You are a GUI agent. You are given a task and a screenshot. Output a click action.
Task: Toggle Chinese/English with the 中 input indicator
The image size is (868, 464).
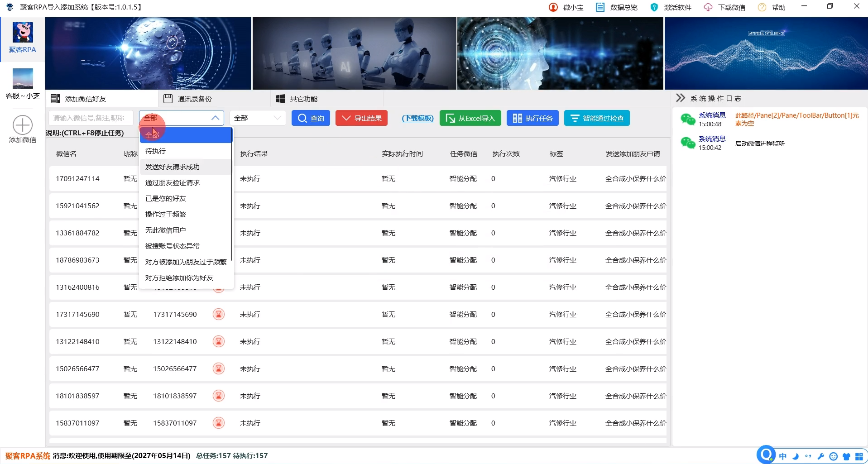(782, 456)
